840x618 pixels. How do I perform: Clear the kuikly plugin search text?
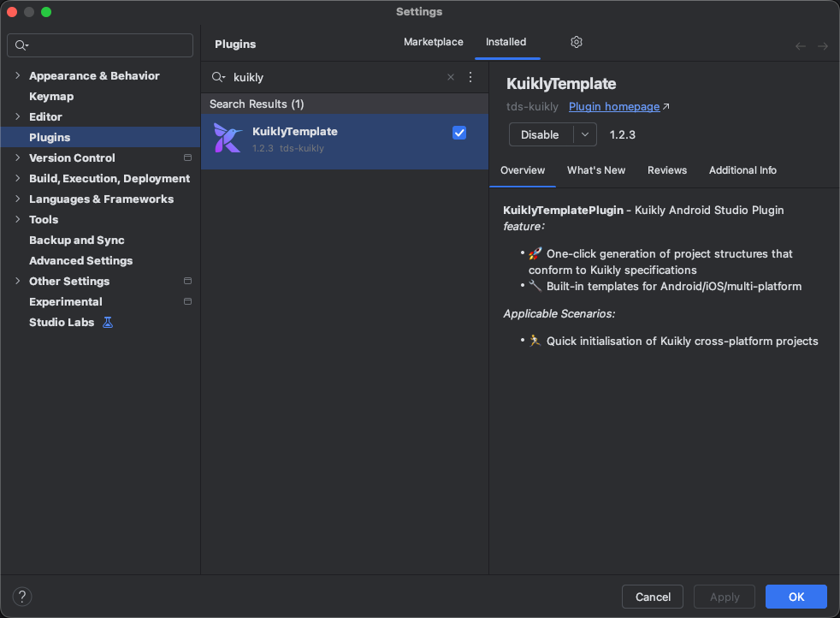click(x=451, y=77)
